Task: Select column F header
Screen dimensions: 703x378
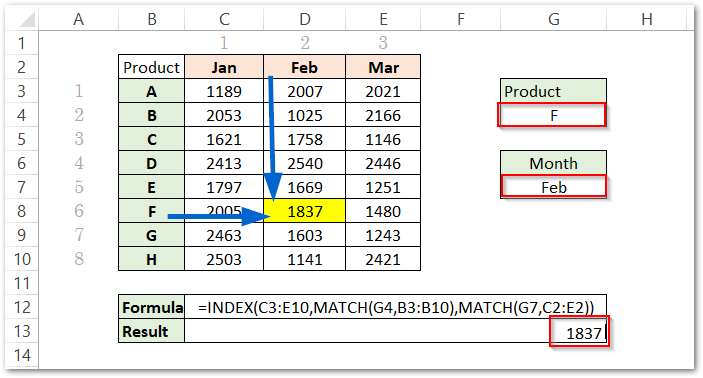Action: tap(460, 19)
